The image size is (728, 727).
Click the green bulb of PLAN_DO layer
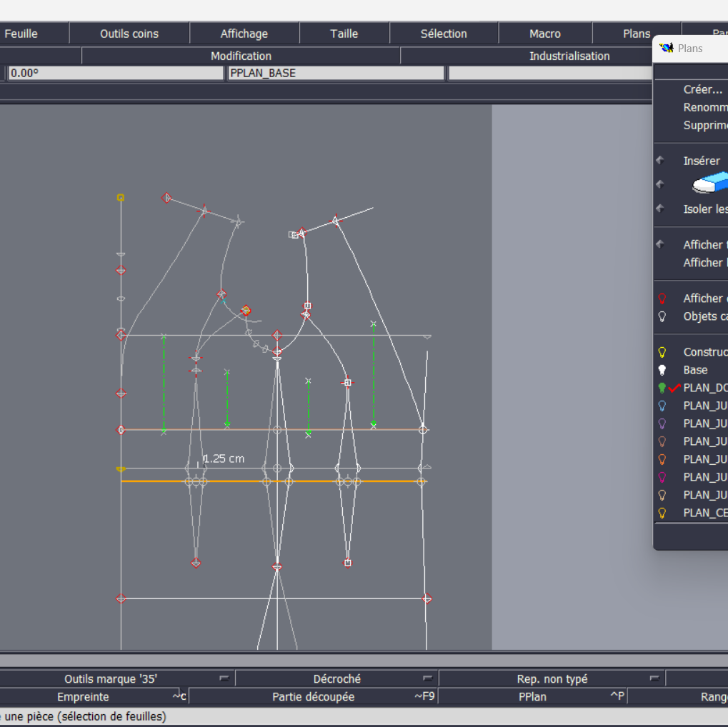(x=662, y=388)
